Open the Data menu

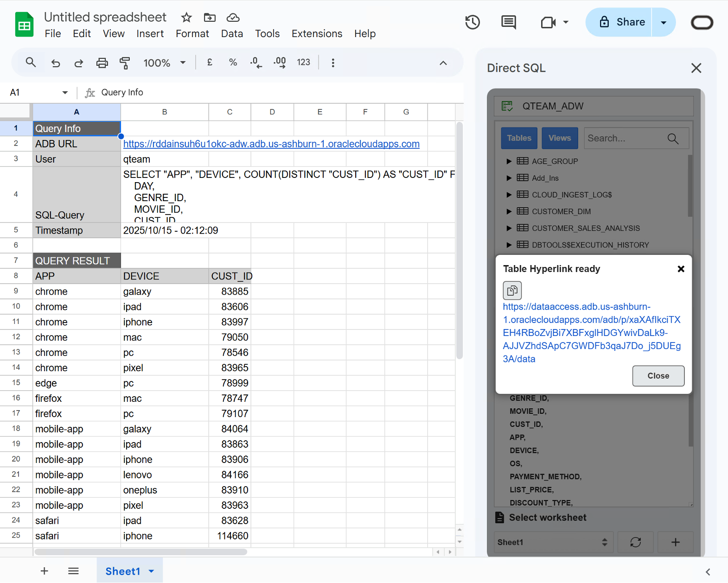tap(232, 33)
